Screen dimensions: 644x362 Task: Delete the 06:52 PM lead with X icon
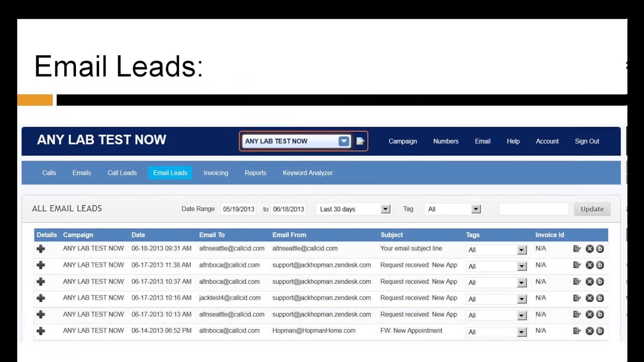[590, 331]
